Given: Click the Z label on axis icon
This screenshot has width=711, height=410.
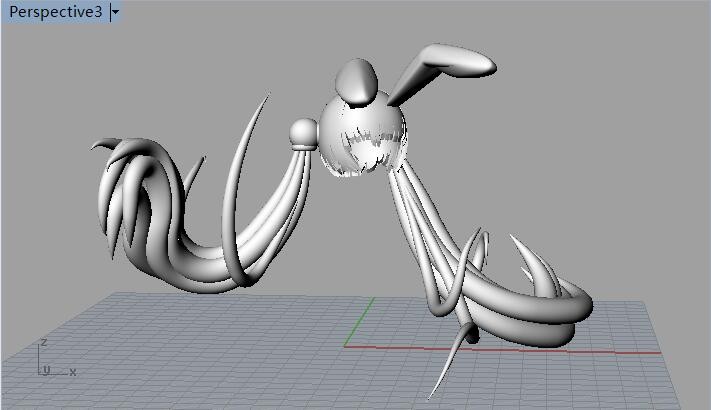Looking at the screenshot, I should point(44,342).
